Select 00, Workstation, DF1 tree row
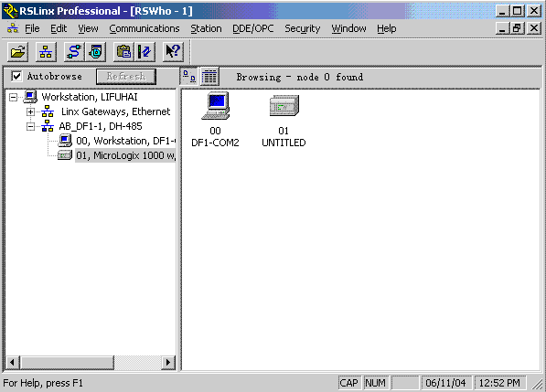 pos(125,141)
